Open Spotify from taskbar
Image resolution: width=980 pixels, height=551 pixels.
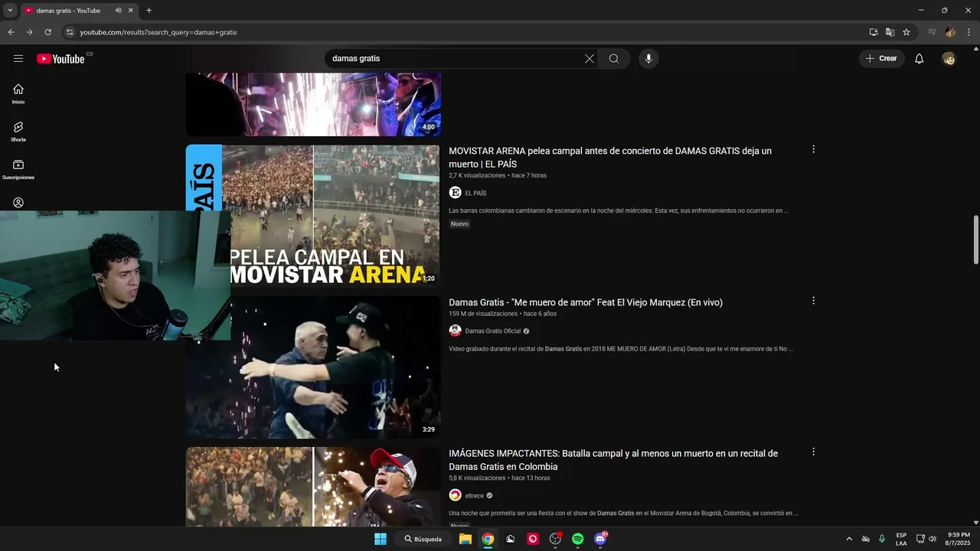(x=578, y=539)
